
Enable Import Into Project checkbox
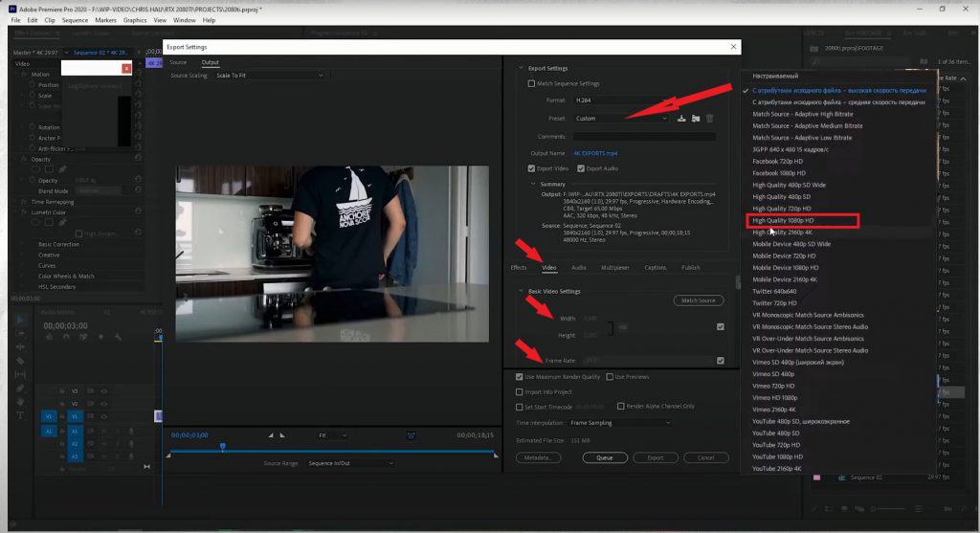coord(520,391)
